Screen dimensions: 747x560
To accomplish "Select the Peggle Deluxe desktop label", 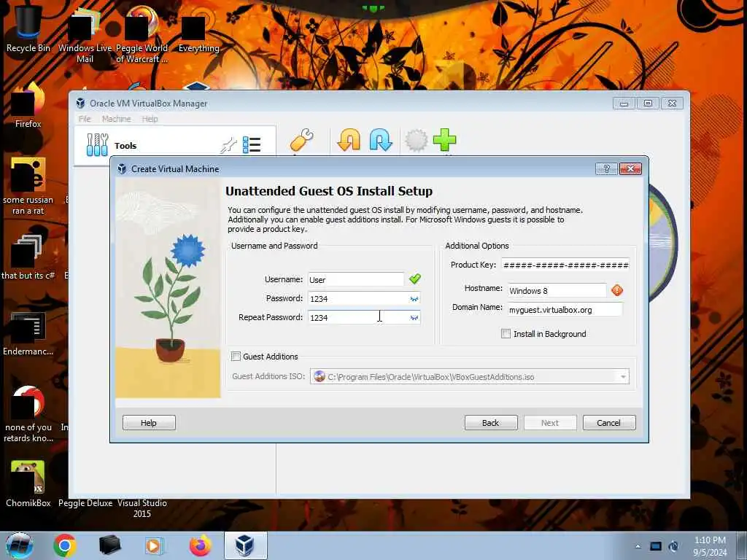I will 85,503.
